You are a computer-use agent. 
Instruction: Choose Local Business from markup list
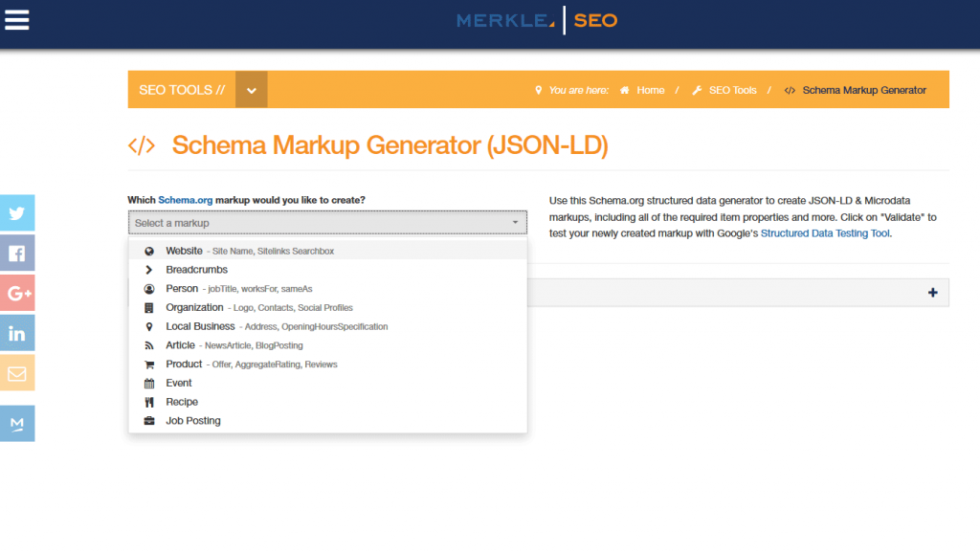(x=327, y=326)
